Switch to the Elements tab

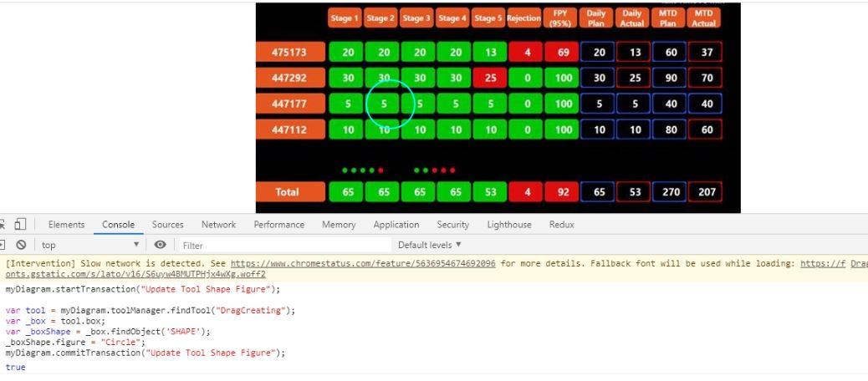tap(66, 225)
